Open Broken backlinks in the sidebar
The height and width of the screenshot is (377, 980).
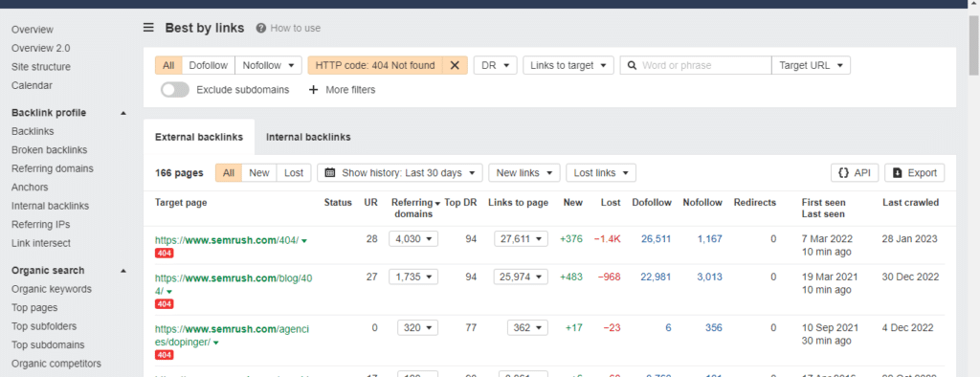(x=50, y=150)
